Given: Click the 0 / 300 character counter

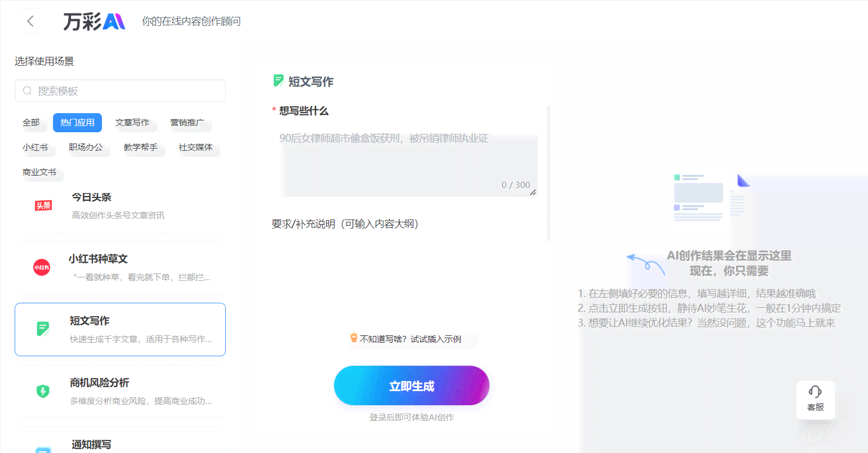Looking at the screenshot, I should [x=515, y=185].
